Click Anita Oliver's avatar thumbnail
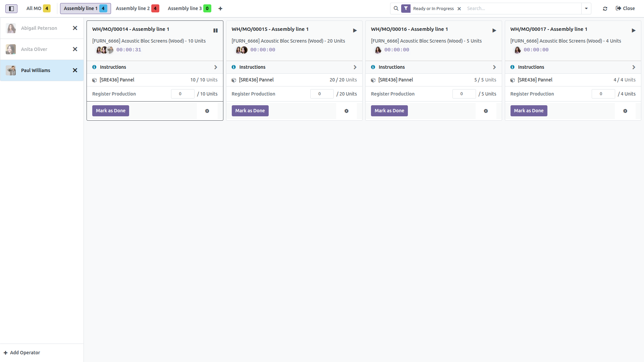The image size is (644, 362). [x=11, y=49]
